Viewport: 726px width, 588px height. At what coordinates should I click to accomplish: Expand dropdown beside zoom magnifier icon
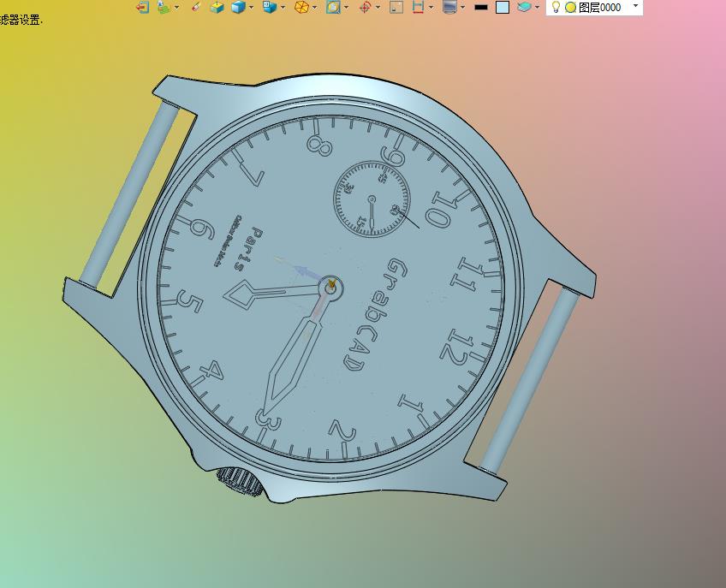347,8
